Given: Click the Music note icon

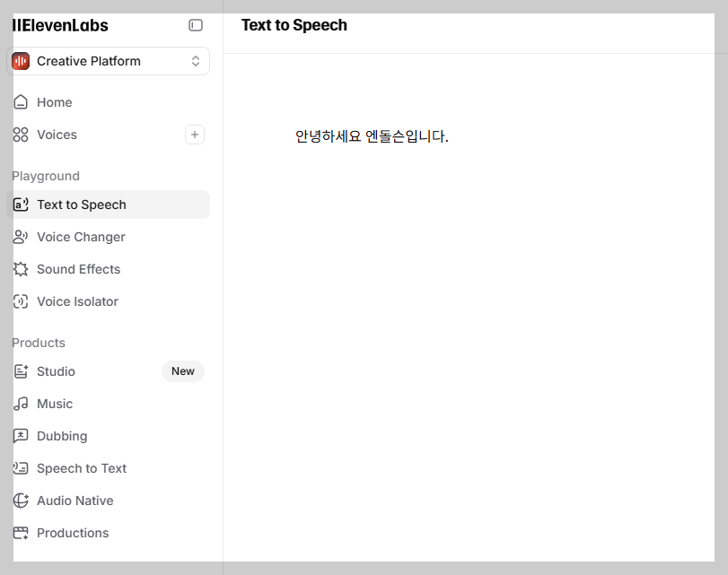Looking at the screenshot, I should [x=21, y=404].
